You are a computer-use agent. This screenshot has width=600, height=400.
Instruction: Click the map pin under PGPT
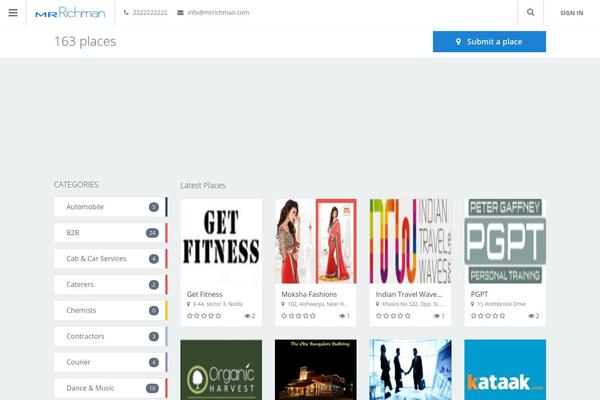(x=472, y=304)
